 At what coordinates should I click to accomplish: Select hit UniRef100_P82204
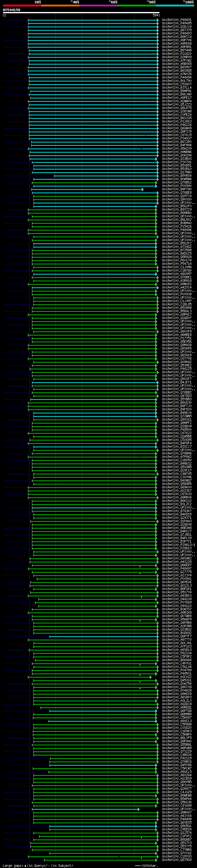click(x=176, y=653)
